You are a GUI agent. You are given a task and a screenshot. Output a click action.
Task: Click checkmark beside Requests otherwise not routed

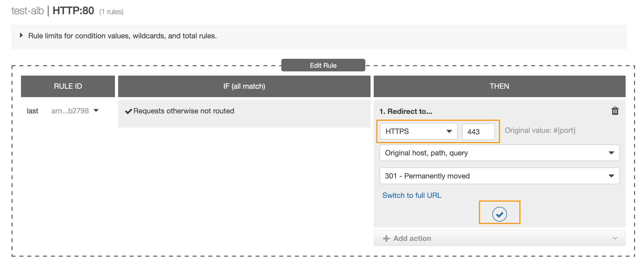pos(128,111)
